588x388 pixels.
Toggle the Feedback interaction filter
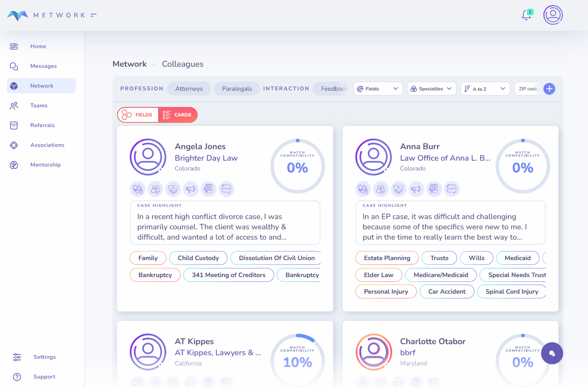pos(331,89)
